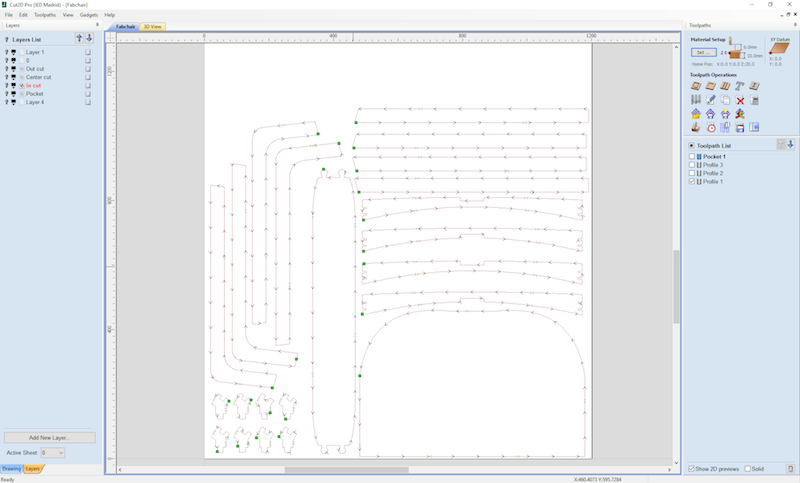The height and width of the screenshot is (483, 800).
Task: Open color dropdown for Center cut layer
Action: coord(14,77)
